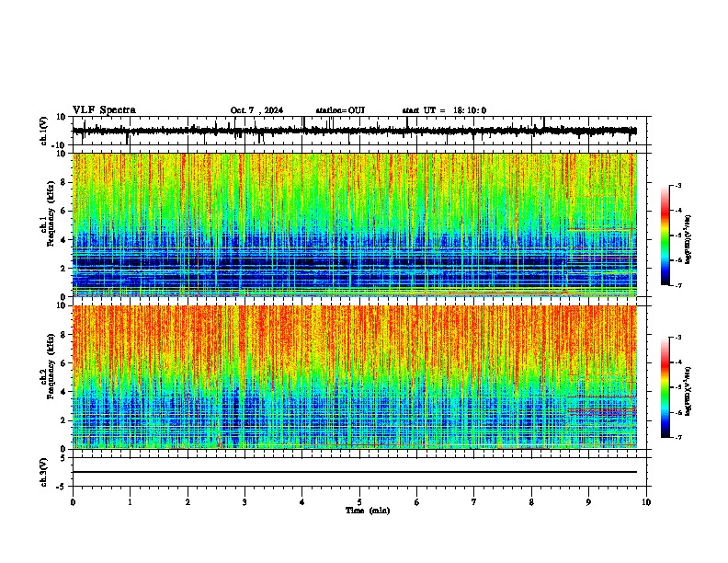Click the 'Time (min)' axis title
The width and height of the screenshot is (728, 563).
click(368, 511)
